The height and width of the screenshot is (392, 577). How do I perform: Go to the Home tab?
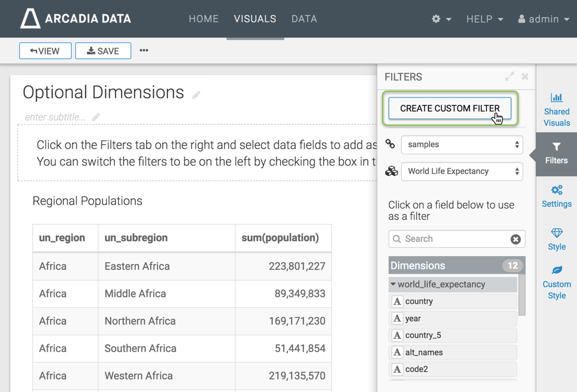point(204,19)
